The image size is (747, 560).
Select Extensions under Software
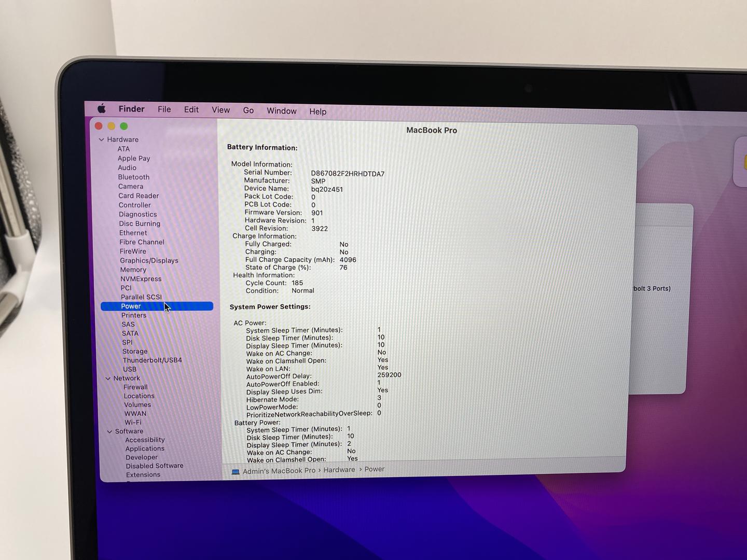[x=143, y=474]
